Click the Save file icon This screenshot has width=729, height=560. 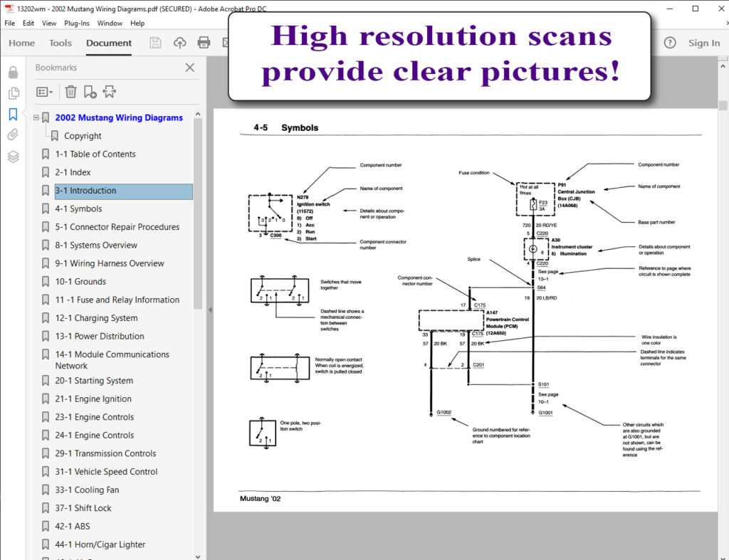[x=155, y=43]
